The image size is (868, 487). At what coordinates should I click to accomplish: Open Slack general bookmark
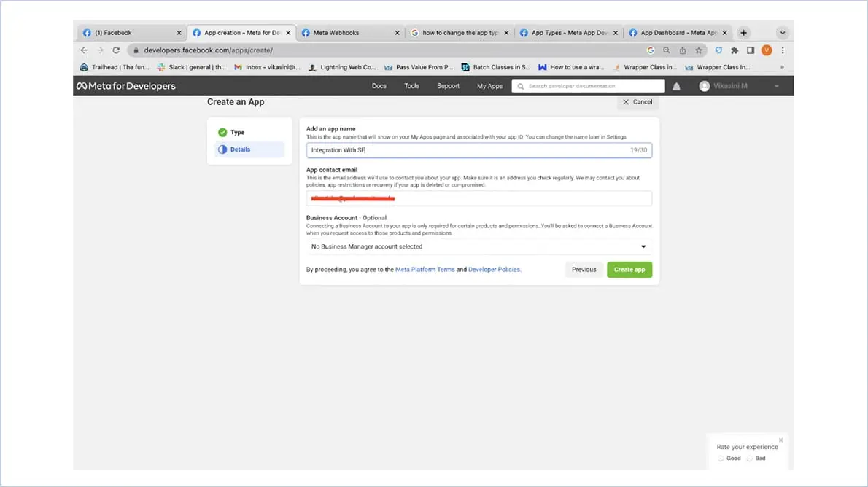coord(191,68)
